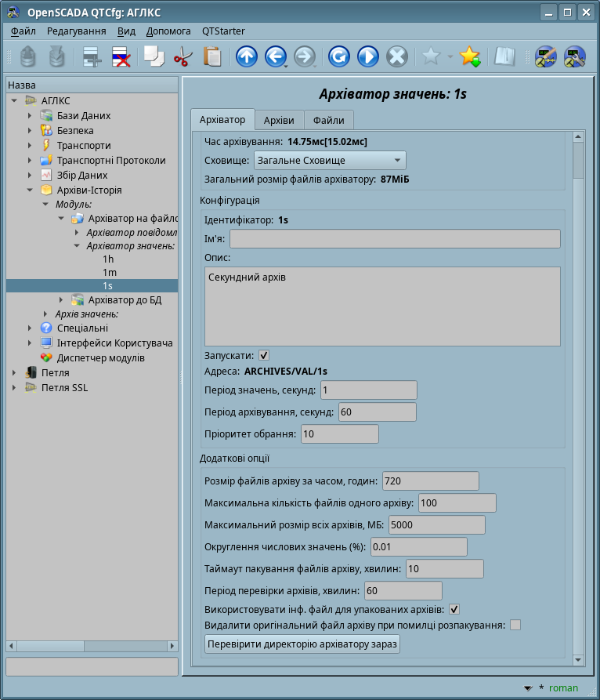Open the Сховище dropdown
This screenshot has height=700, width=600.
click(x=330, y=161)
